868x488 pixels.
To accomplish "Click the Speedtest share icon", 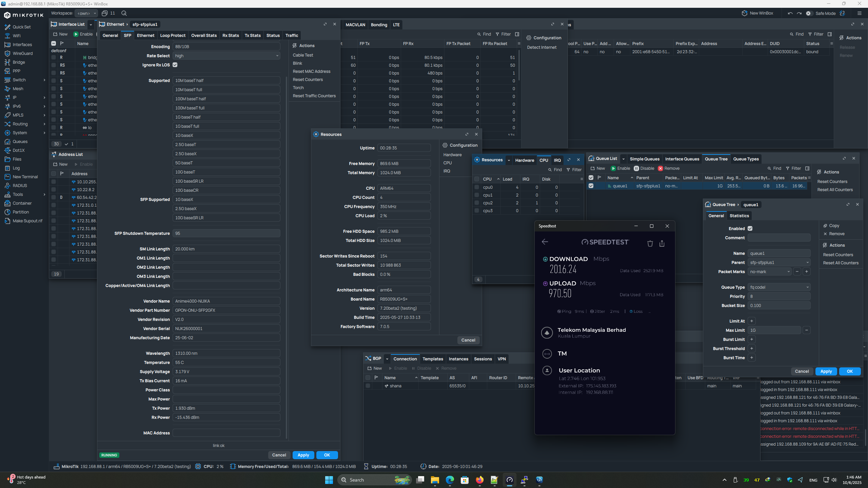I will click(x=662, y=243).
